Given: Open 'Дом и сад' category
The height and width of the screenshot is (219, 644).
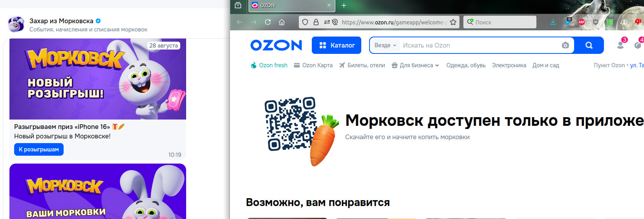Looking at the screenshot, I should pos(546,65).
